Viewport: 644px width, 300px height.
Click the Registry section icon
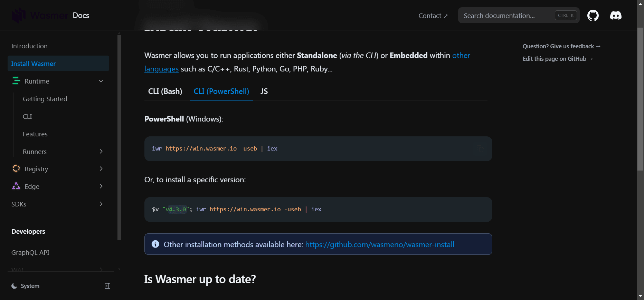pyautogui.click(x=16, y=168)
